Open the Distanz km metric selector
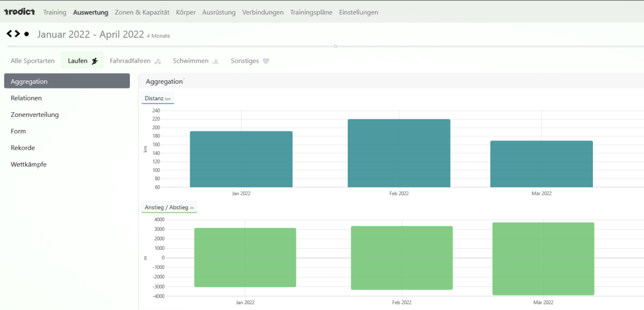 (x=158, y=98)
